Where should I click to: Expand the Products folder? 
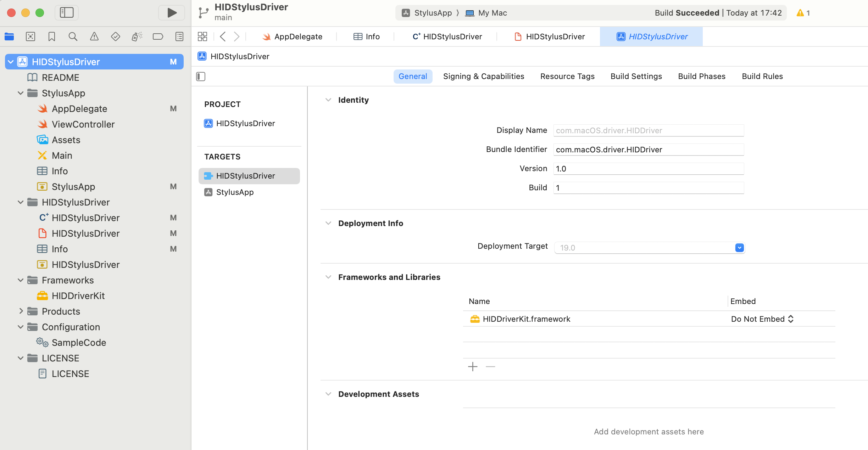point(21,311)
